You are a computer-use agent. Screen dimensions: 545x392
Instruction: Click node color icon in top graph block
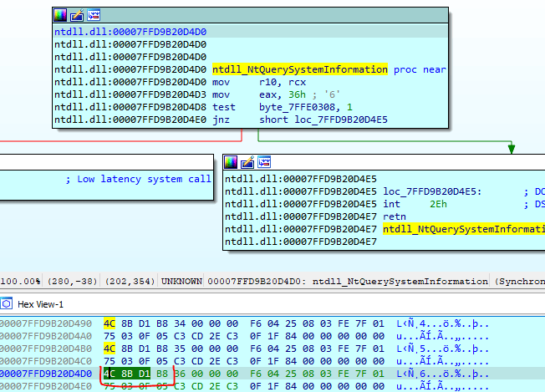coord(61,15)
